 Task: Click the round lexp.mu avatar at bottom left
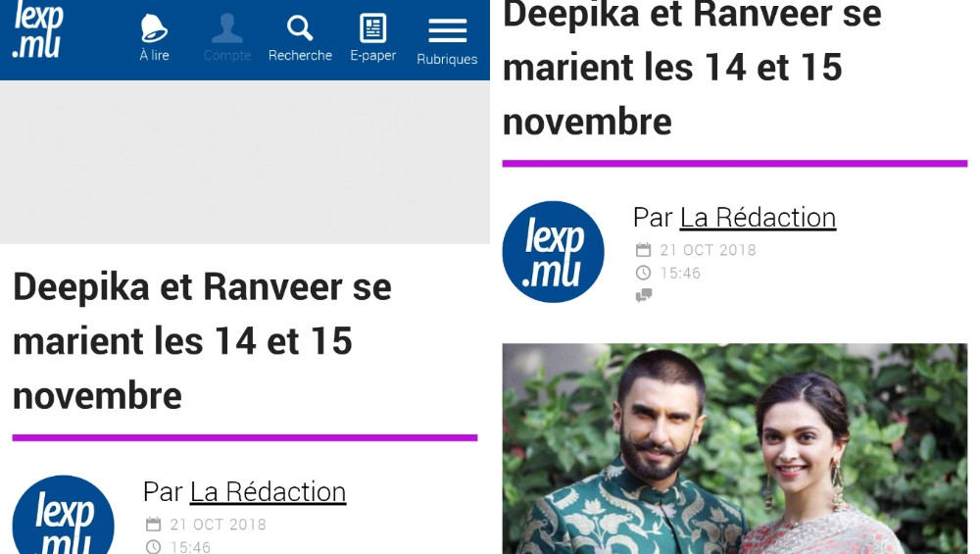tap(63, 515)
